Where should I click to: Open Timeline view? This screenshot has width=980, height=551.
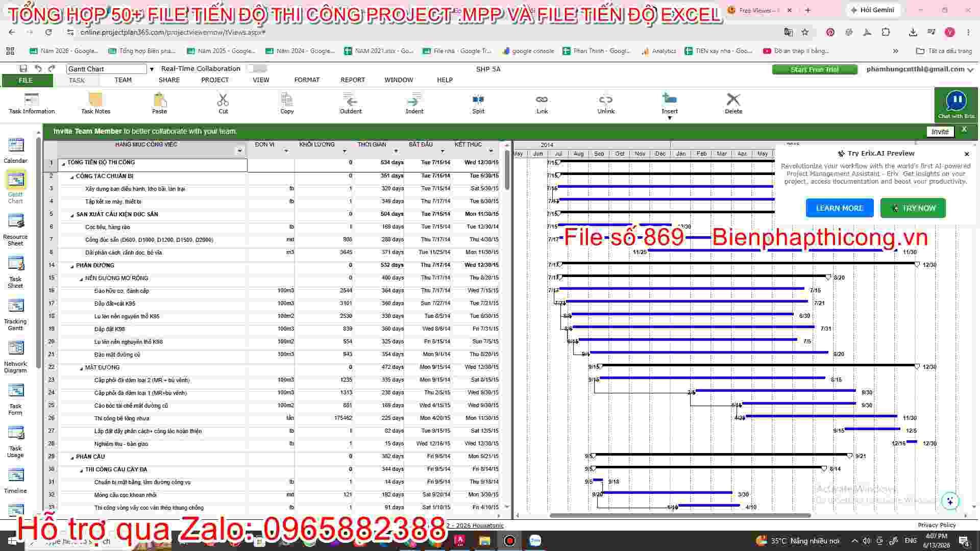15,481
